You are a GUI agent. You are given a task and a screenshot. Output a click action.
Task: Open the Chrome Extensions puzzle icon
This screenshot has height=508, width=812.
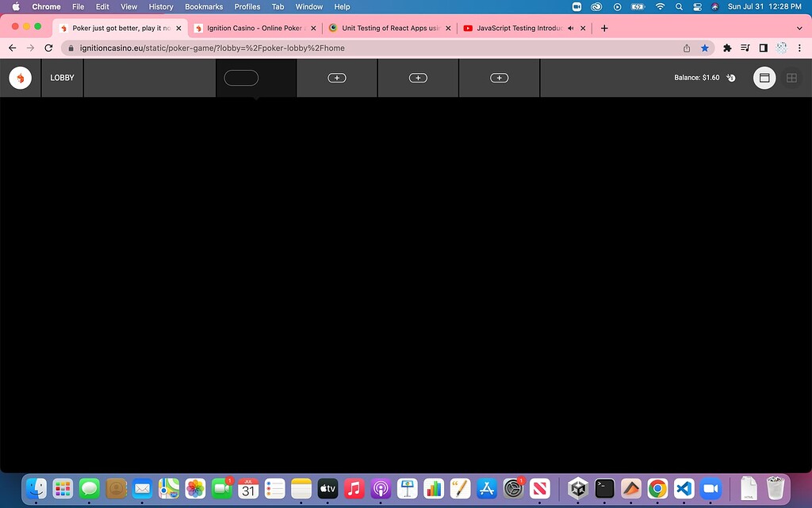[727, 48]
